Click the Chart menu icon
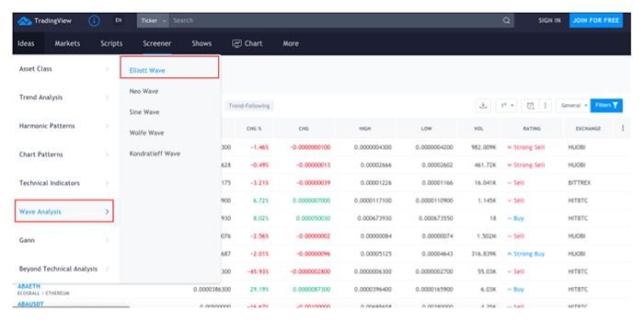Screen dimensions: 644x334 pyautogui.click(x=236, y=43)
